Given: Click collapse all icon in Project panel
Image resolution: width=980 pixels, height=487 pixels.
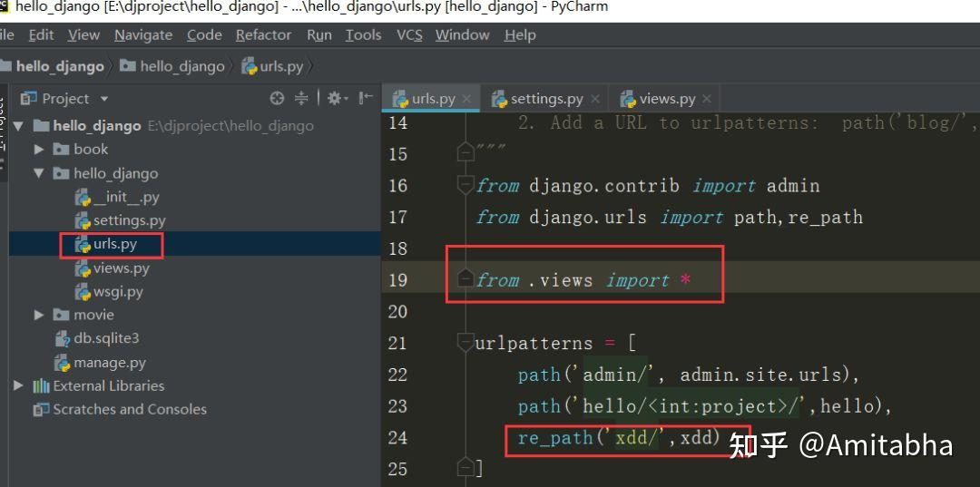Looking at the screenshot, I should point(301,98).
